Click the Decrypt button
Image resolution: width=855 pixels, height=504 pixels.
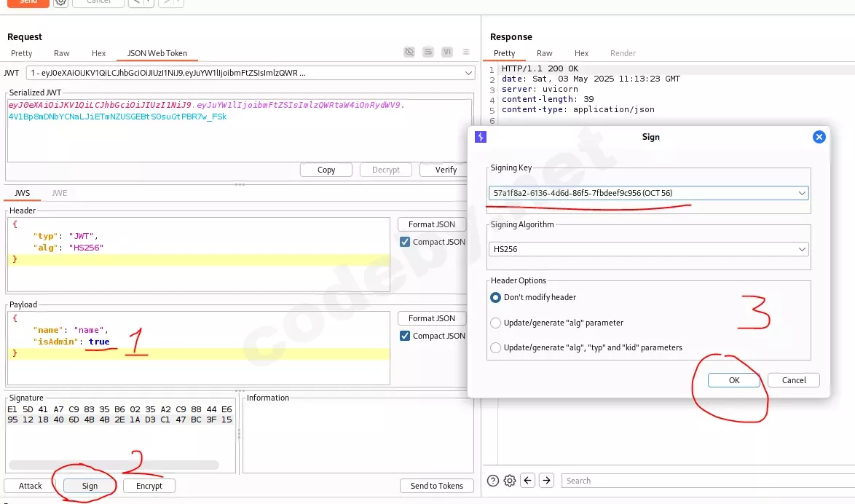pos(385,170)
